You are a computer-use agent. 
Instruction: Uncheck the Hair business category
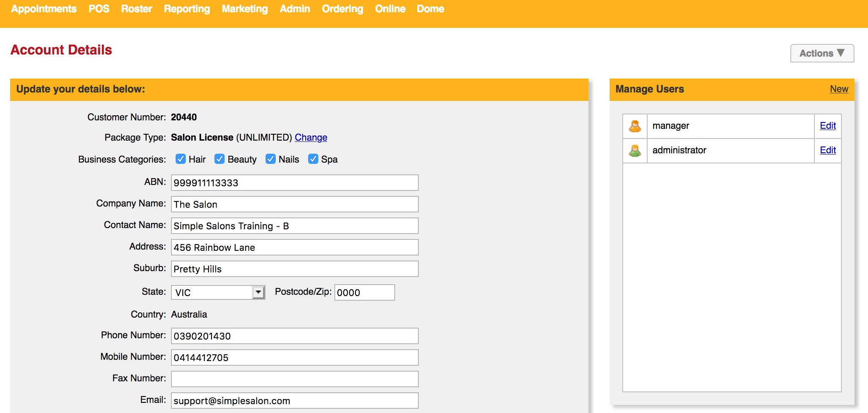click(x=181, y=159)
